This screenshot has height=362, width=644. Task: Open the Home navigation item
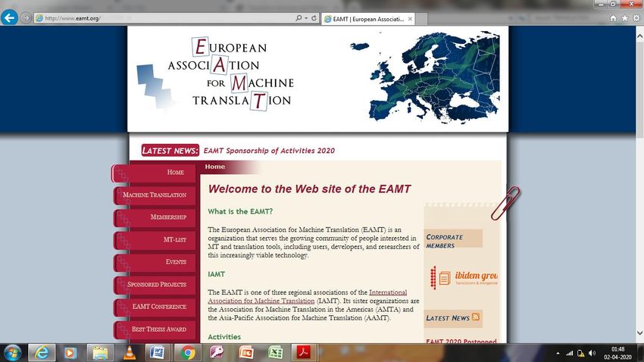154,173
